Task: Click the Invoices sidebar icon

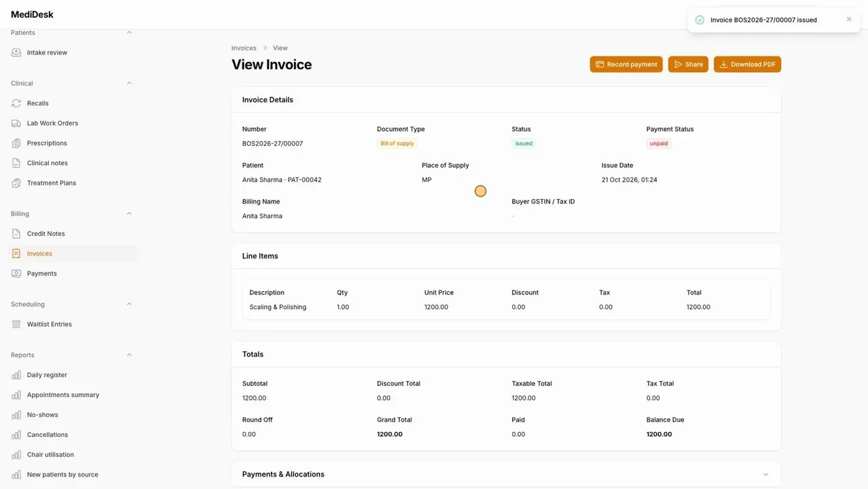Action: click(x=16, y=254)
